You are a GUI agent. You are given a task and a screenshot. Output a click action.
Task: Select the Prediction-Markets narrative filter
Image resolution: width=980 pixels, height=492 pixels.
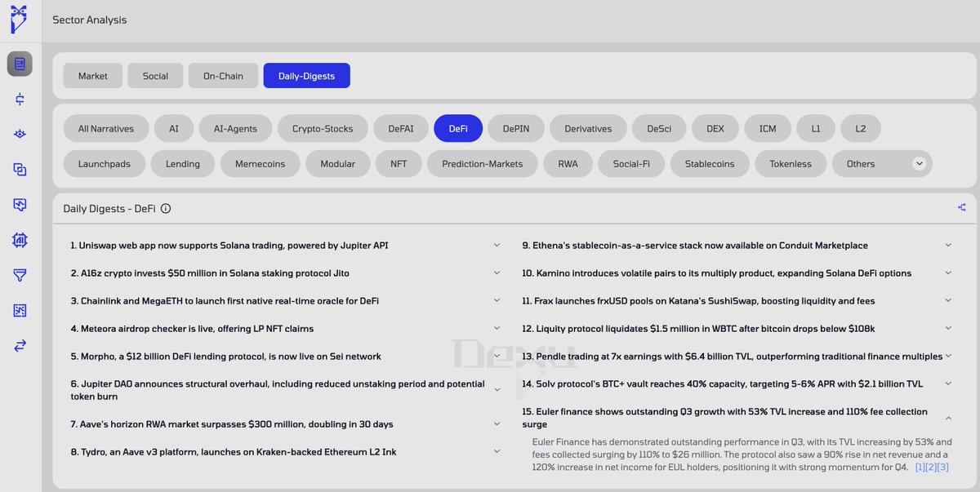[x=483, y=164]
